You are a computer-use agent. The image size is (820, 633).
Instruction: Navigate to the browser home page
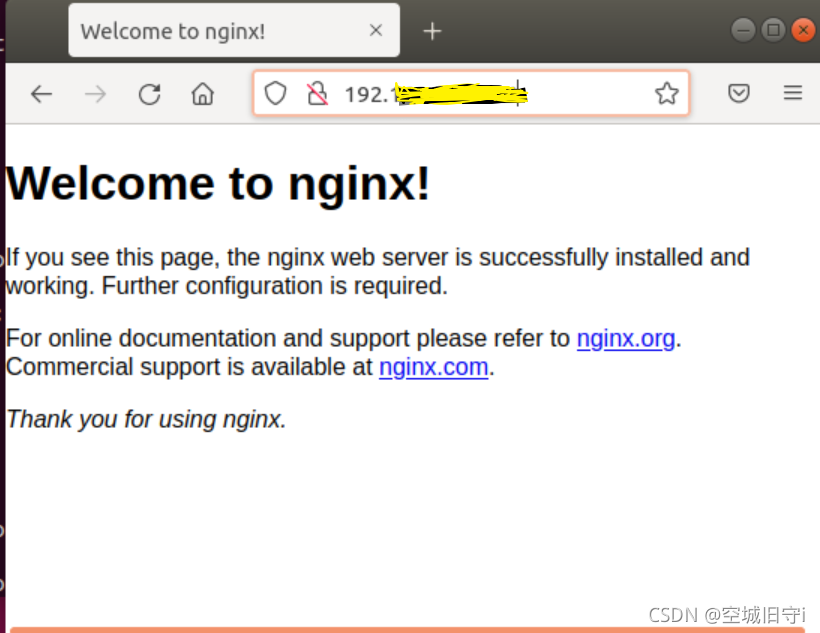(x=202, y=93)
